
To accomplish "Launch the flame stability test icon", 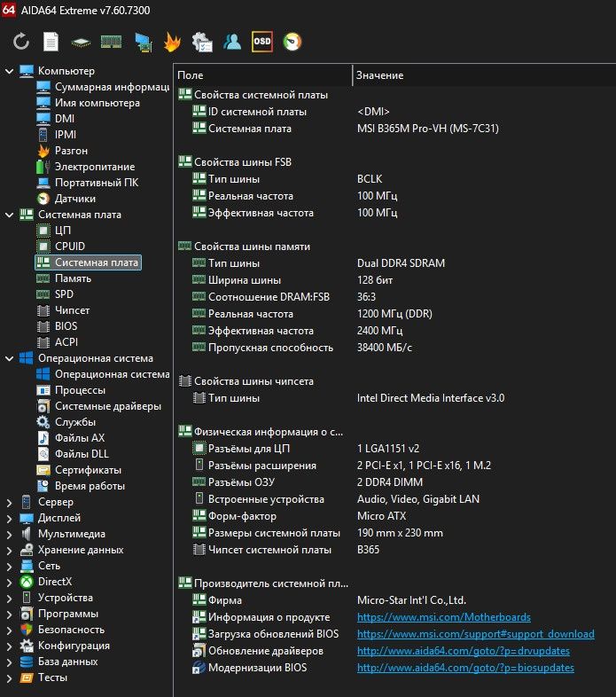I will click(172, 42).
